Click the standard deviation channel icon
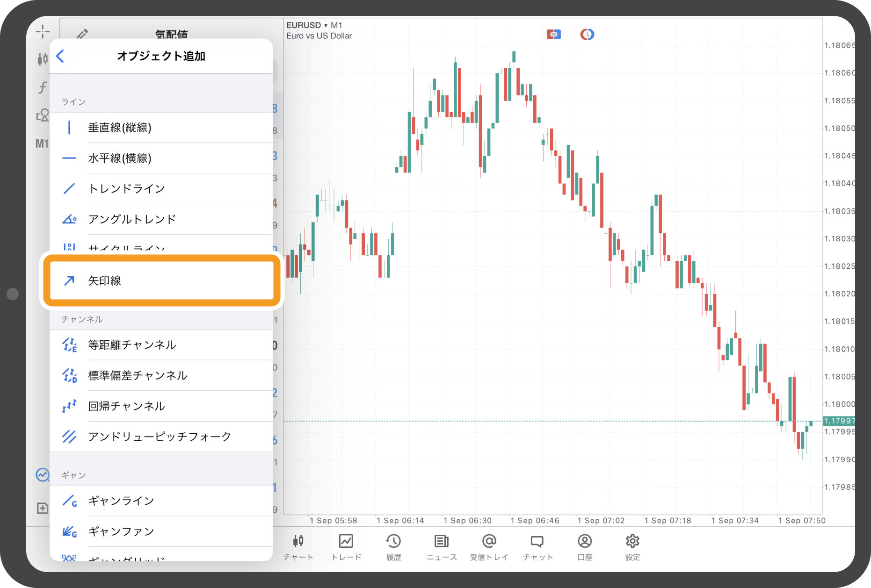Screen dimensions: 871x588 [x=70, y=375]
